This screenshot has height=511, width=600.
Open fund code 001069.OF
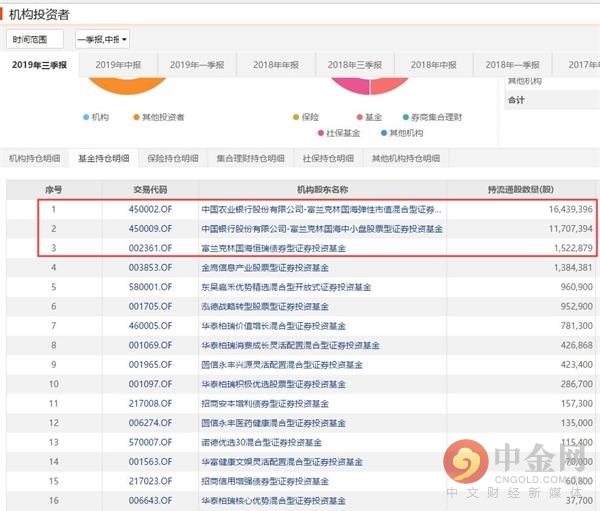tap(150, 345)
